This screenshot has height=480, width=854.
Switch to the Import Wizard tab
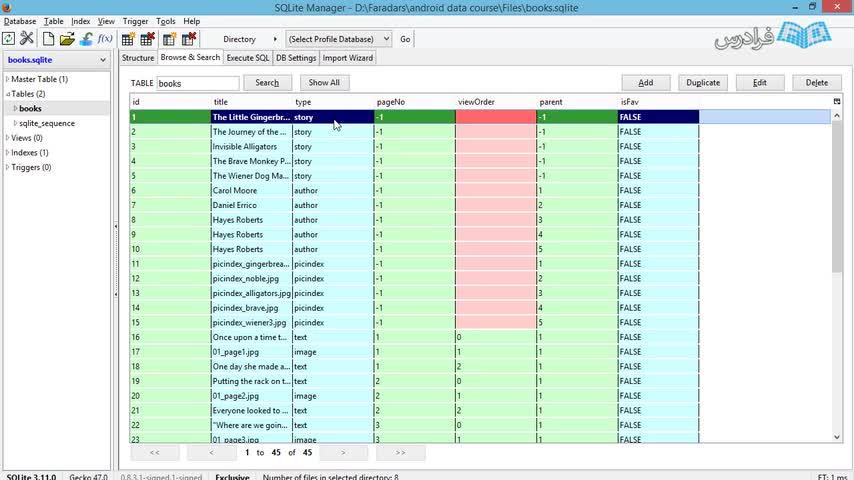point(347,58)
